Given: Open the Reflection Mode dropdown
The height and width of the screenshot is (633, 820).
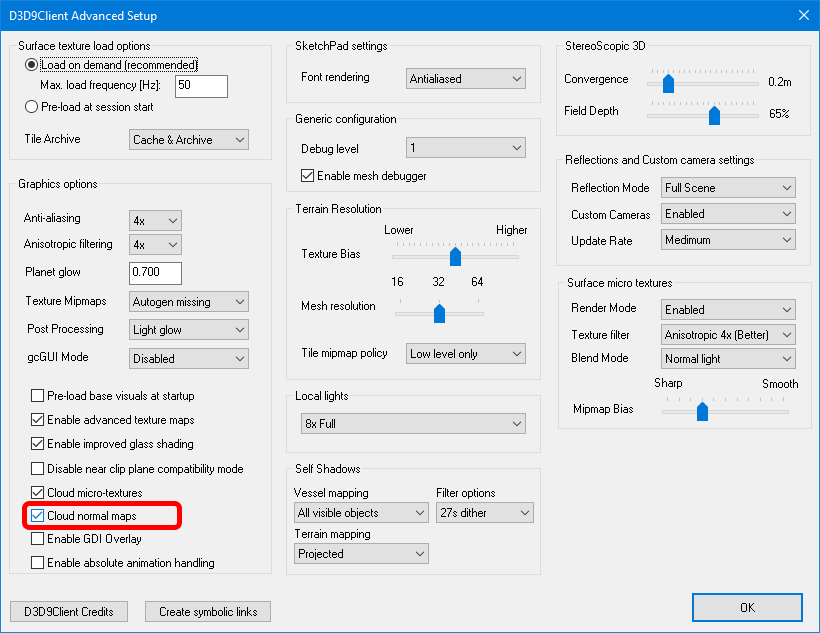Looking at the screenshot, I should pyautogui.click(x=728, y=187).
